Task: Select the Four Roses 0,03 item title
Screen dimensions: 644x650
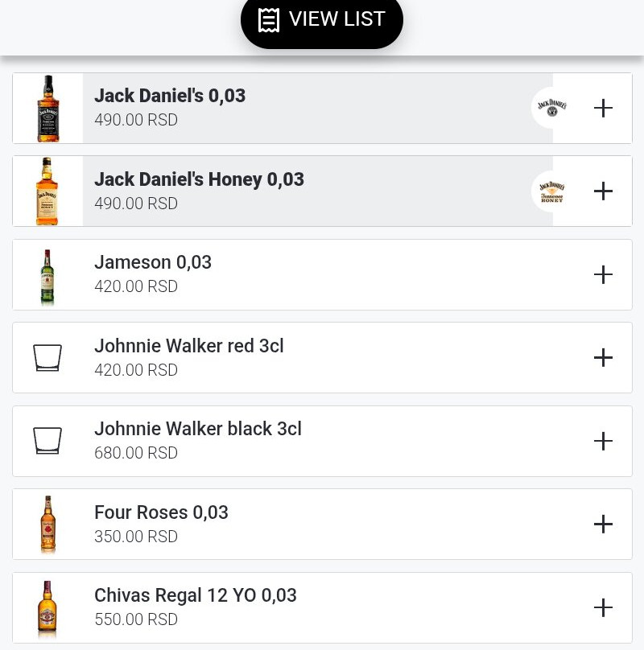Action: coord(161,512)
